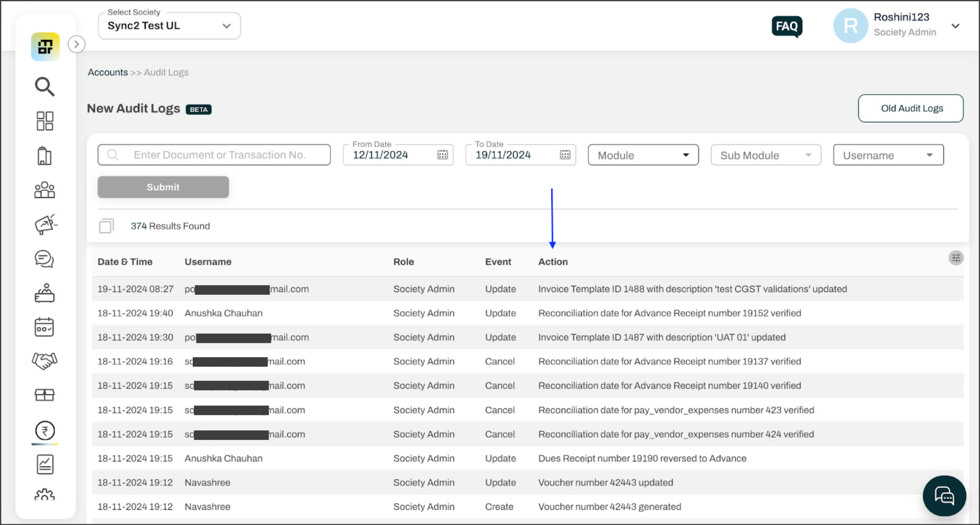
Task: Open the Username filter dropdown
Action: coord(888,155)
